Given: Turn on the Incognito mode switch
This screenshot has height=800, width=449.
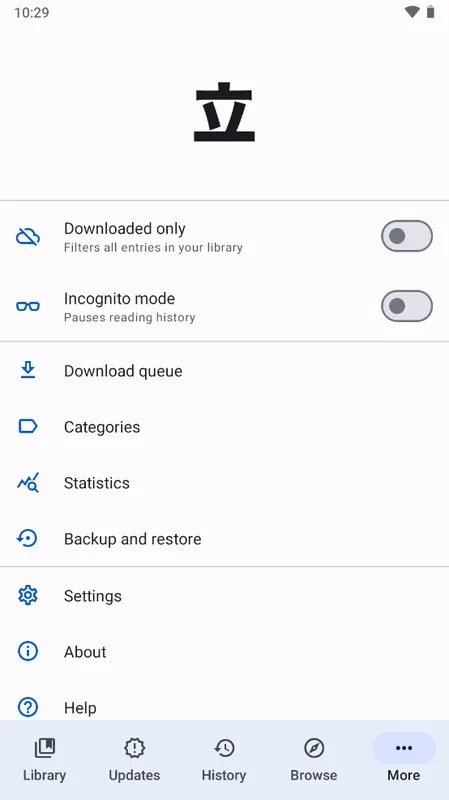Looking at the screenshot, I should [407, 306].
